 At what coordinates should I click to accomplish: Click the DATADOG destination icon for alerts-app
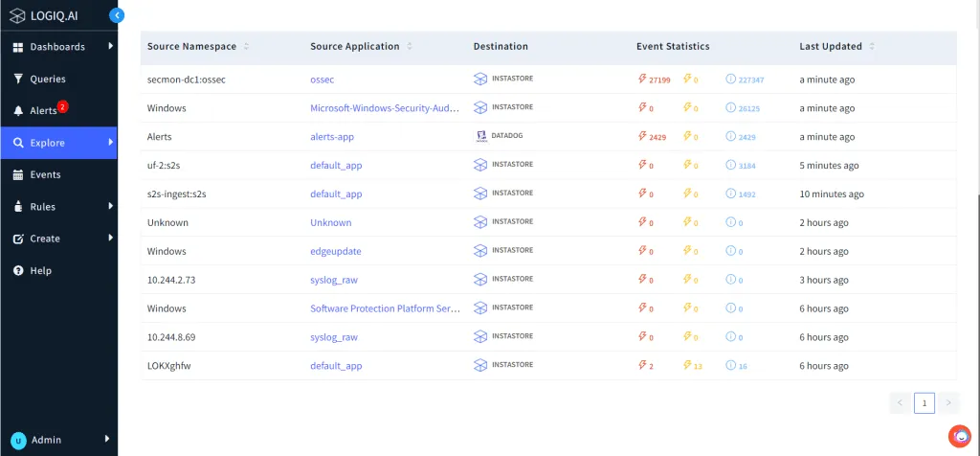click(480, 136)
